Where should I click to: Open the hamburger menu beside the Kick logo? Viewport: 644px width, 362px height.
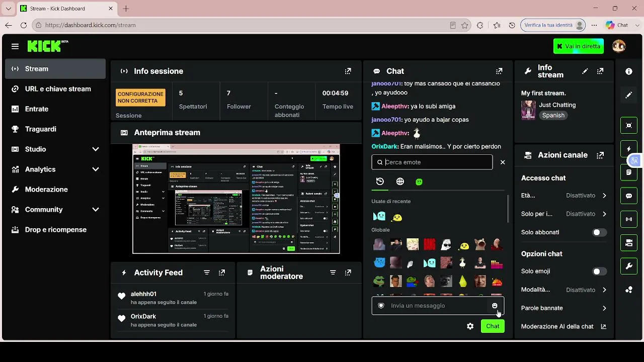pos(15,46)
